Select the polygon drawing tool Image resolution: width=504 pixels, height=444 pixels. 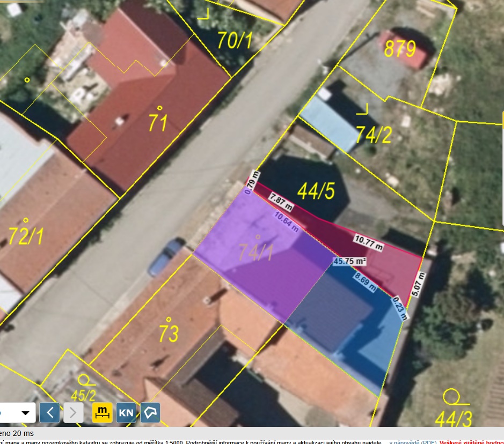click(151, 413)
